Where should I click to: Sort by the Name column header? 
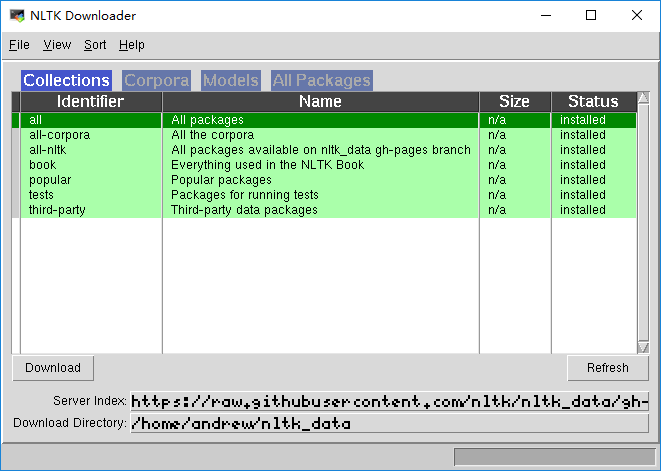coord(320,102)
